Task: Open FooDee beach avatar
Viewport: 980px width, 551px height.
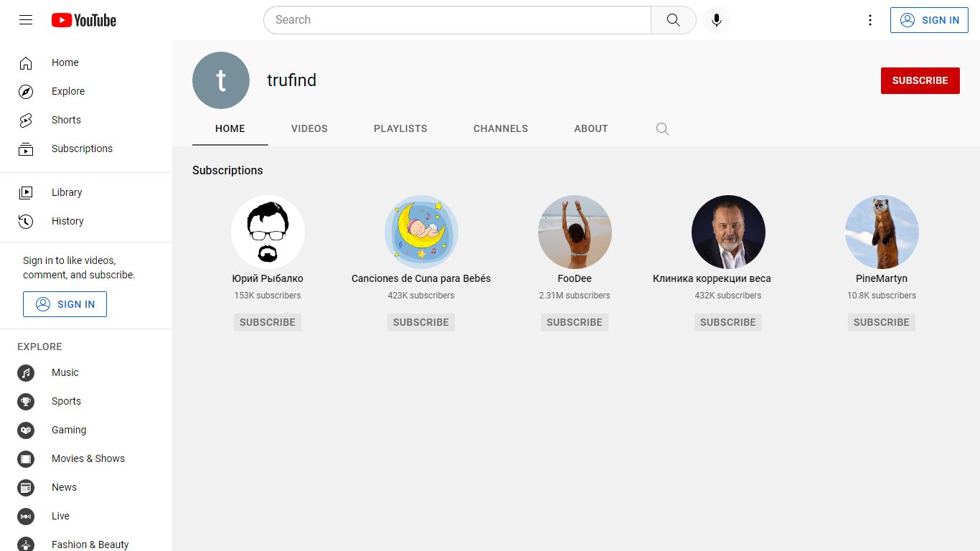Action: click(x=575, y=232)
